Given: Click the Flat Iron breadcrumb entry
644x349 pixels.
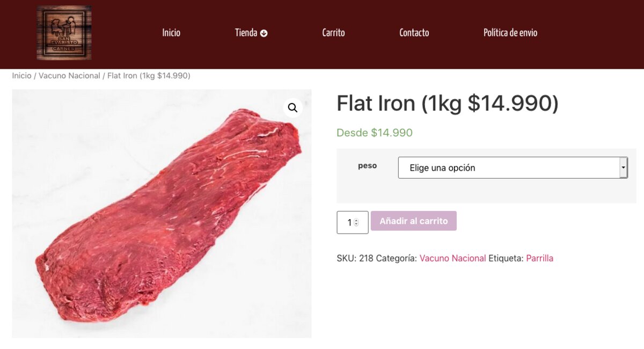Looking at the screenshot, I should [149, 76].
